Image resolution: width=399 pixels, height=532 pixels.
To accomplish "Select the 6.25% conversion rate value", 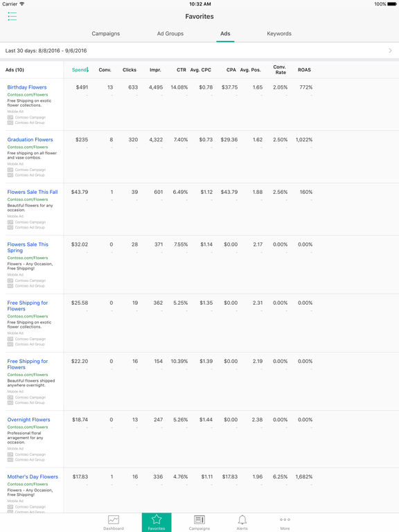I will (281, 477).
